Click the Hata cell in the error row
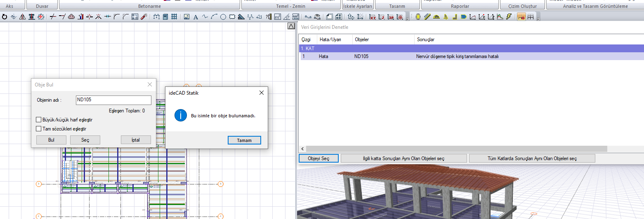 323,56
